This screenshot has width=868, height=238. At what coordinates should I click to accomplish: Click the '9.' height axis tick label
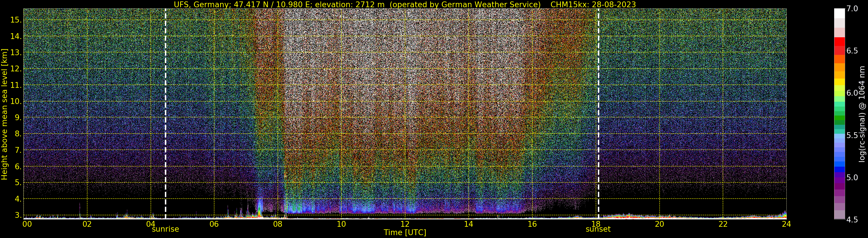pos(18,118)
